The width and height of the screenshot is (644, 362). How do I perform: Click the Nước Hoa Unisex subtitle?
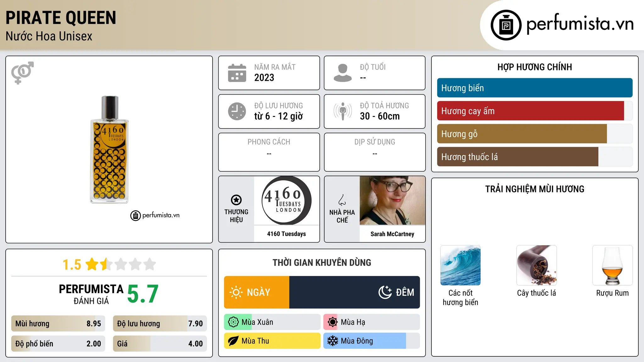pos(49,36)
